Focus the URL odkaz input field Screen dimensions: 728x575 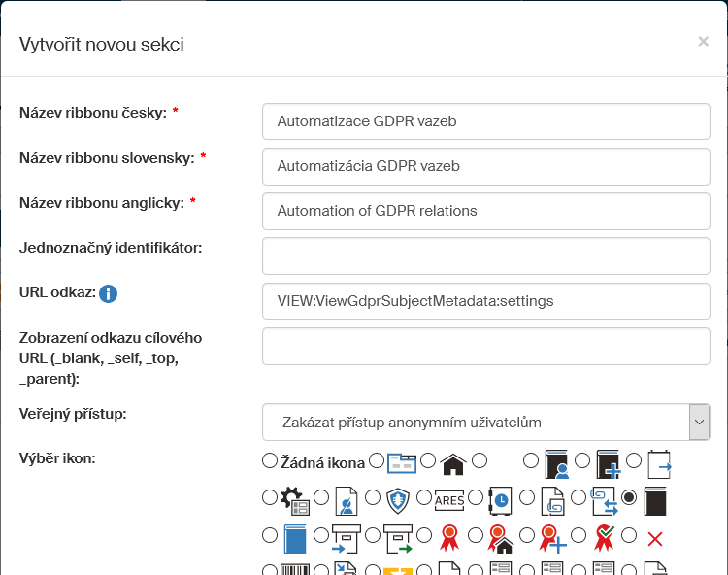pyautogui.click(x=485, y=301)
